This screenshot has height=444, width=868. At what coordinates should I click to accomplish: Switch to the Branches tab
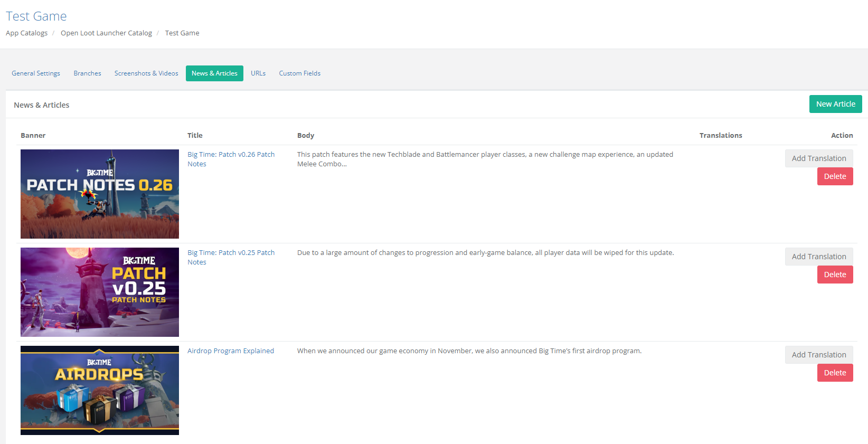[x=87, y=73]
